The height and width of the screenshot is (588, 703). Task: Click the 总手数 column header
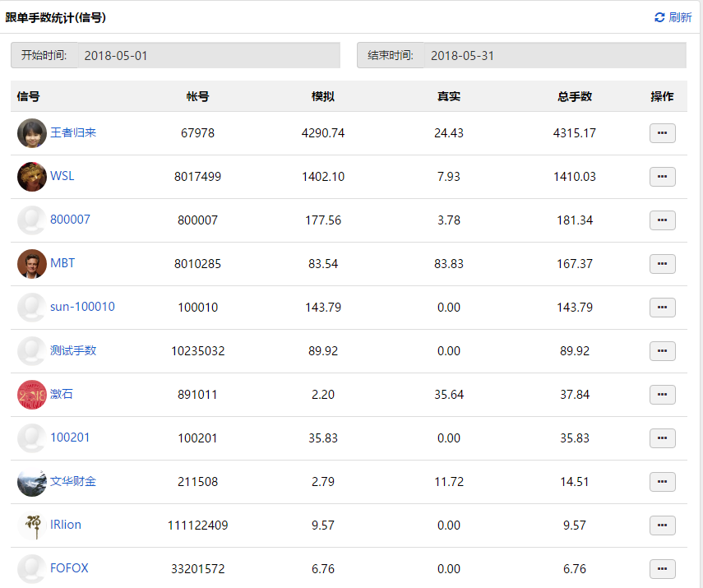tap(575, 96)
